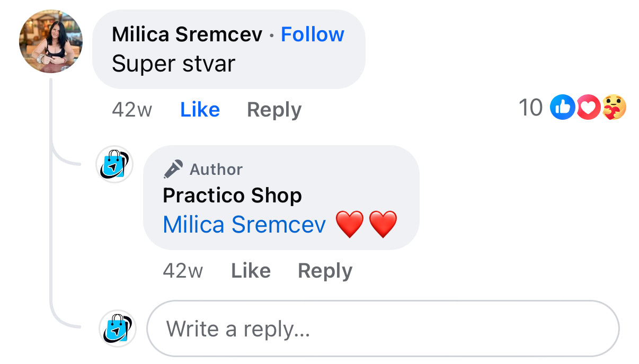Follow Milica Sremcev
The image size is (639, 364).
pos(313,34)
